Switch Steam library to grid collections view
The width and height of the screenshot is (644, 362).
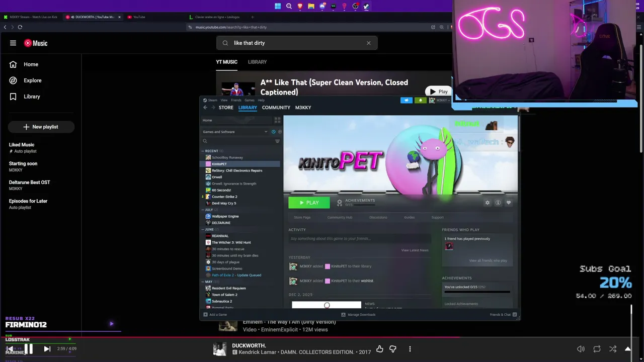pos(277,120)
